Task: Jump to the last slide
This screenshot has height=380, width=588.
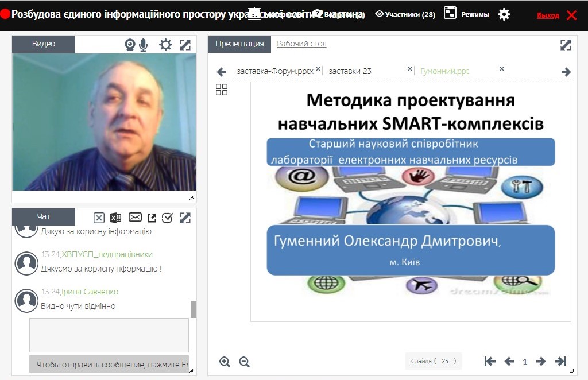Action: [x=560, y=361]
